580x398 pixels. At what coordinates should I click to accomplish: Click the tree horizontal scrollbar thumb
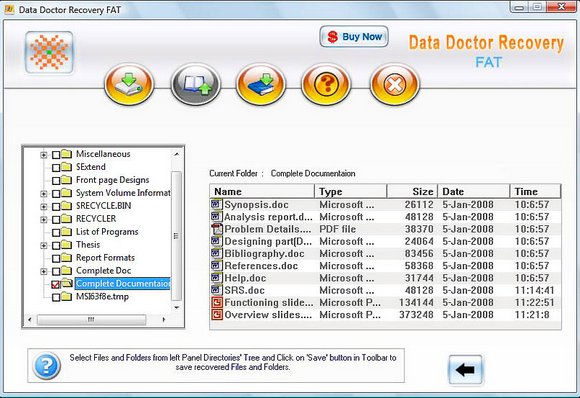[x=91, y=320]
